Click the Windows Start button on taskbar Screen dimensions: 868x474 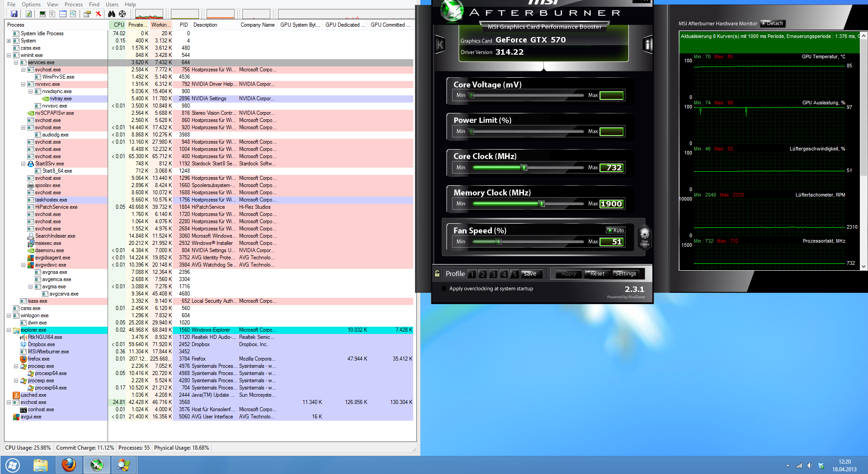click(13, 465)
